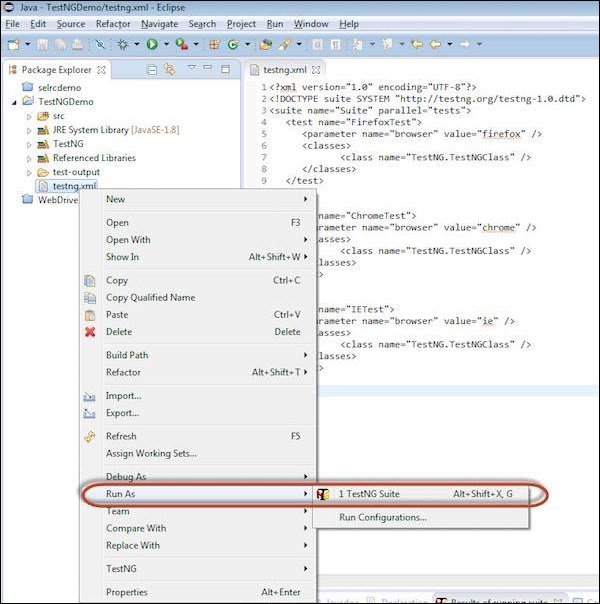Expand the src folder node
This screenshot has width=600, height=604.
29,116
